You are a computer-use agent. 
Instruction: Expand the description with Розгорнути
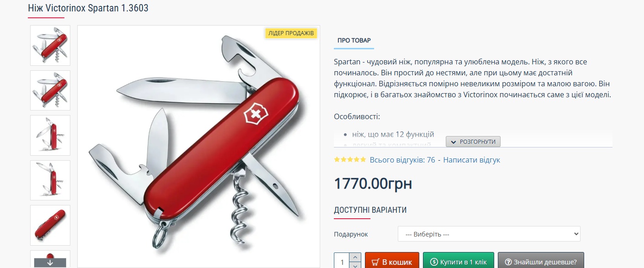473,142
